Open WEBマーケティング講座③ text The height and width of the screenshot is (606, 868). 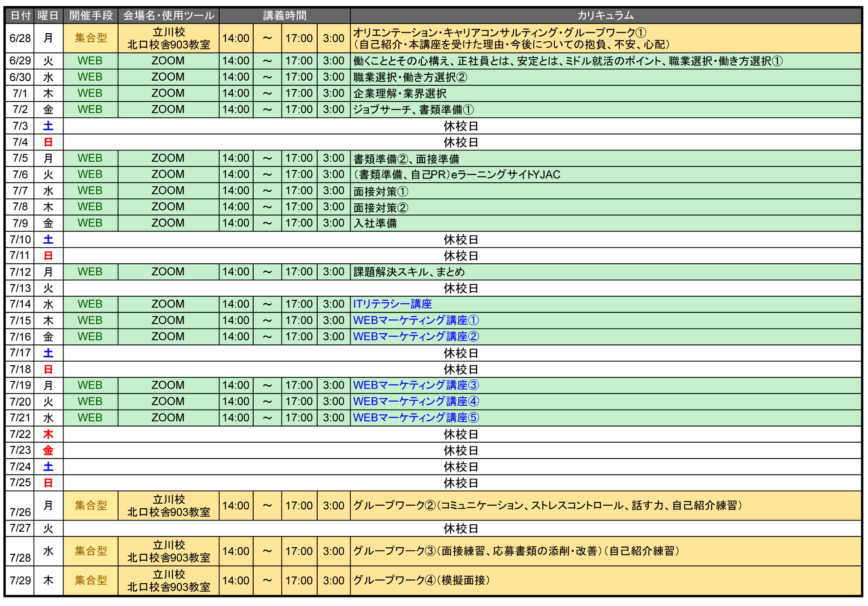[416, 385]
